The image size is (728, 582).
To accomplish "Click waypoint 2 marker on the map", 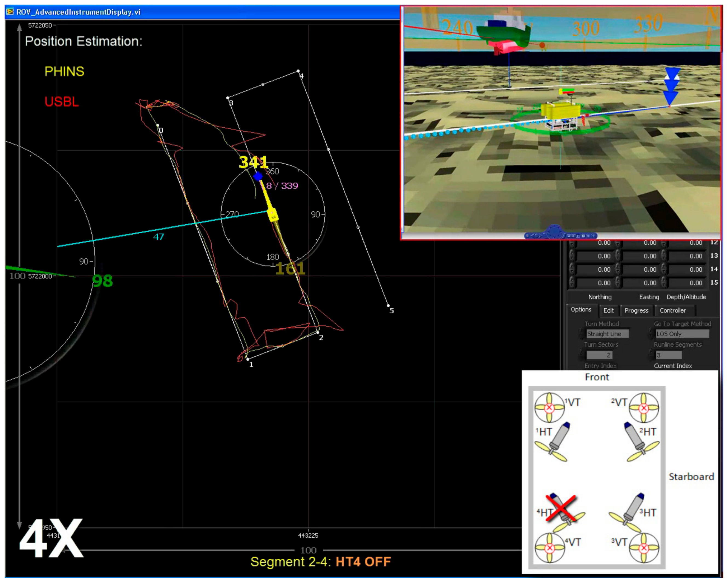I will (x=317, y=332).
